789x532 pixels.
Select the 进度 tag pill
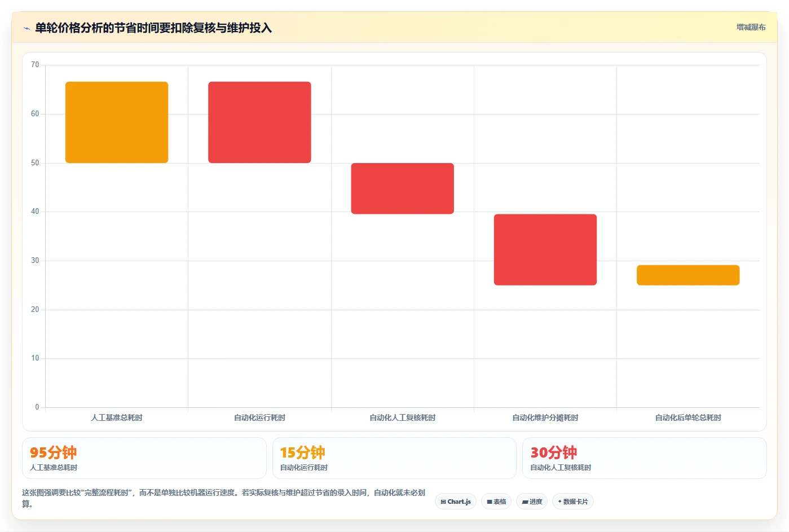tap(532, 502)
